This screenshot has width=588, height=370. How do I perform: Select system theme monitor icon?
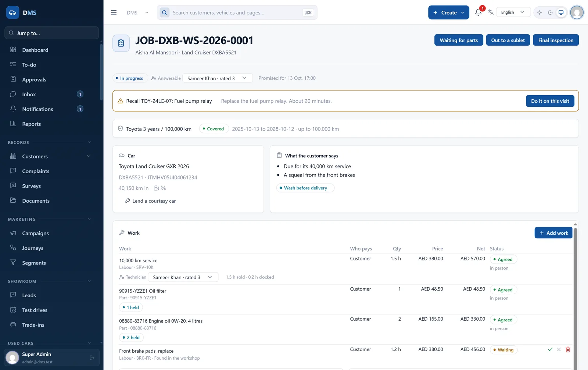click(561, 13)
